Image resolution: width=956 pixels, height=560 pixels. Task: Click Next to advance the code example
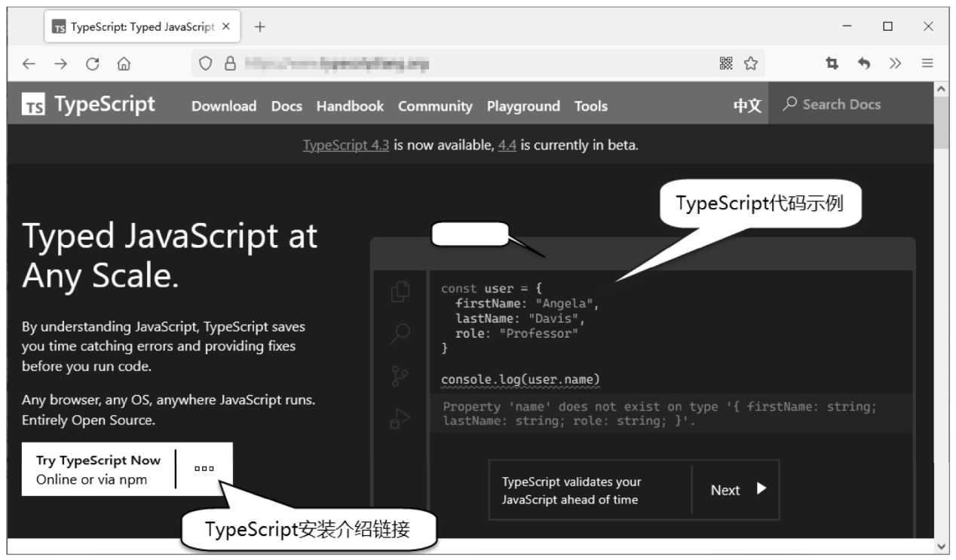point(737,490)
